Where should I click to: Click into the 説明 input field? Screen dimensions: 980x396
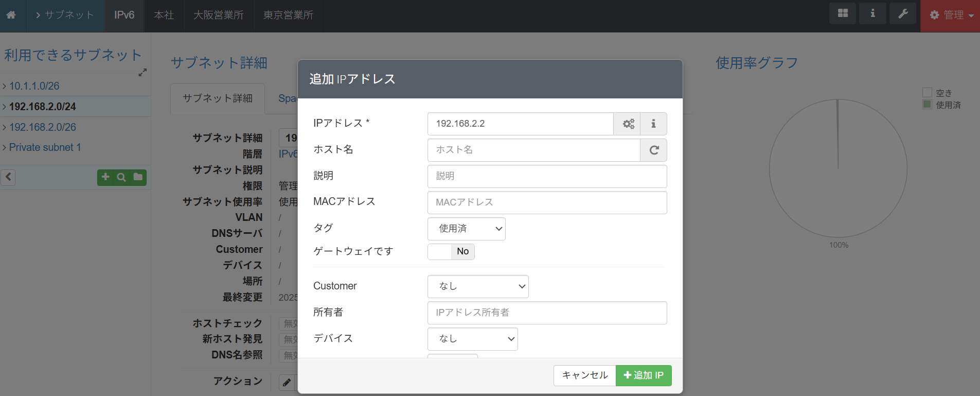point(547,176)
